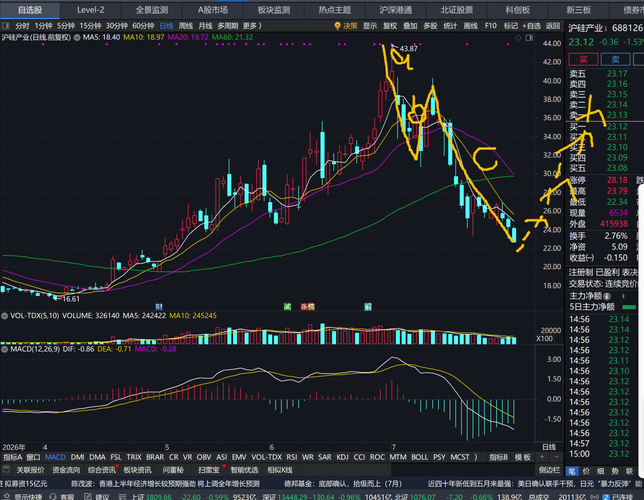Expand more indicators arrow after MCST
Viewport: 644px width, 500px height.
coord(476,457)
